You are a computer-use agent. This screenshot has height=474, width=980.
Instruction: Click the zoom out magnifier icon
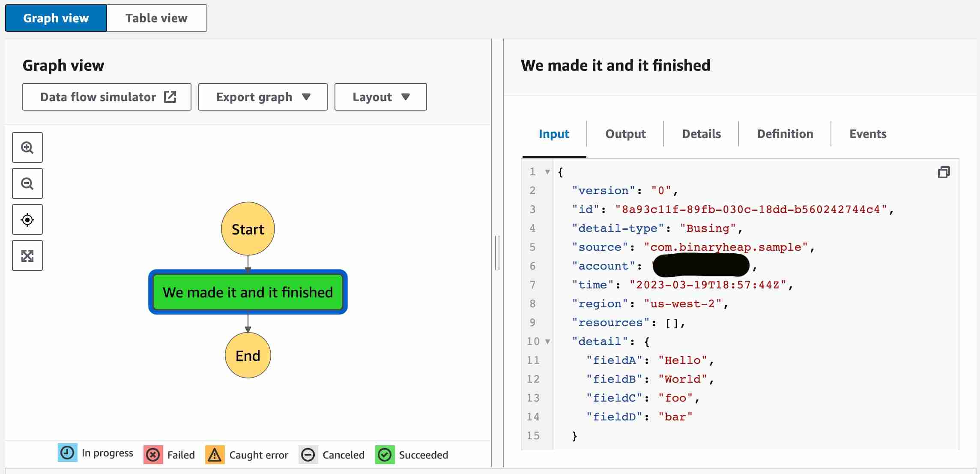click(27, 183)
